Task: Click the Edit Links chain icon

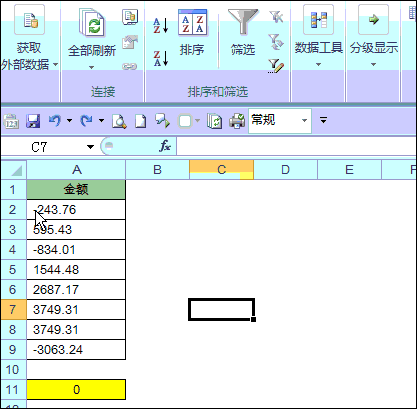Action: coord(130,66)
